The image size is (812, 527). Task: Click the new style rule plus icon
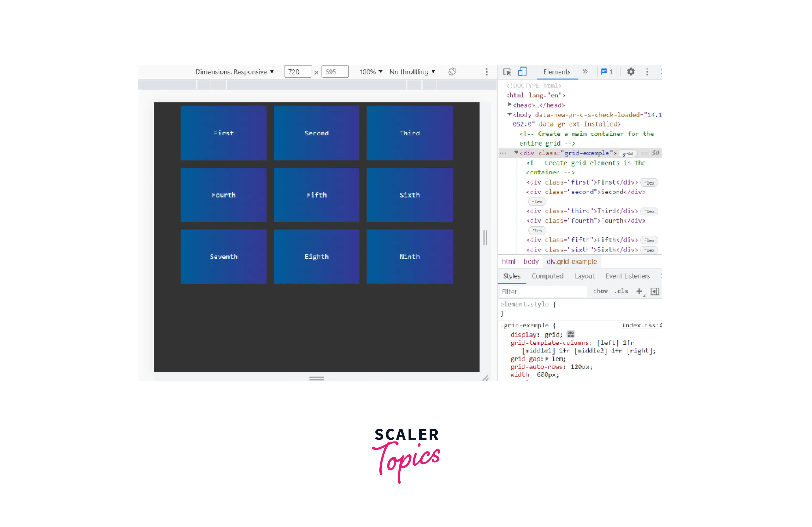[x=639, y=291]
